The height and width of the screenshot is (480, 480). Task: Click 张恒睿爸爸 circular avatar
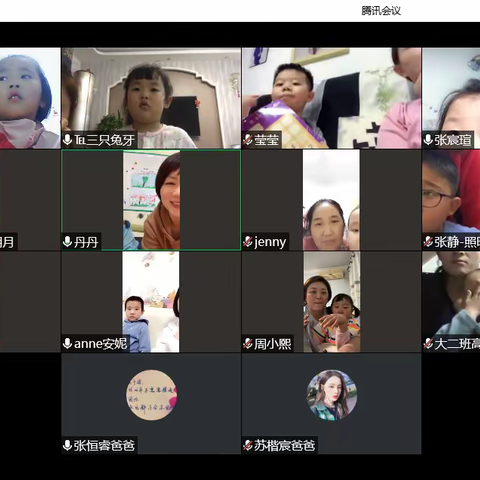[x=152, y=395]
